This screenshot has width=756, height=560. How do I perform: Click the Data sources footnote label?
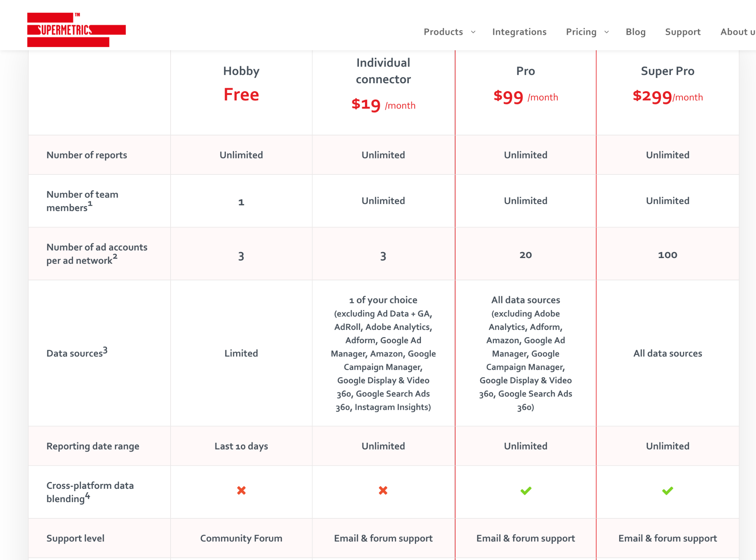click(x=77, y=353)
